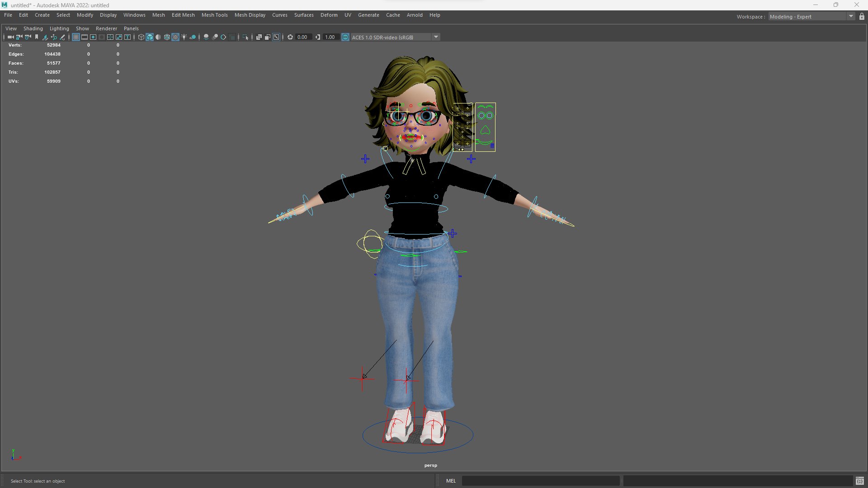The image size is (868, 488).
Task: Click the Use Default Material icon
Action: (158, 37)
